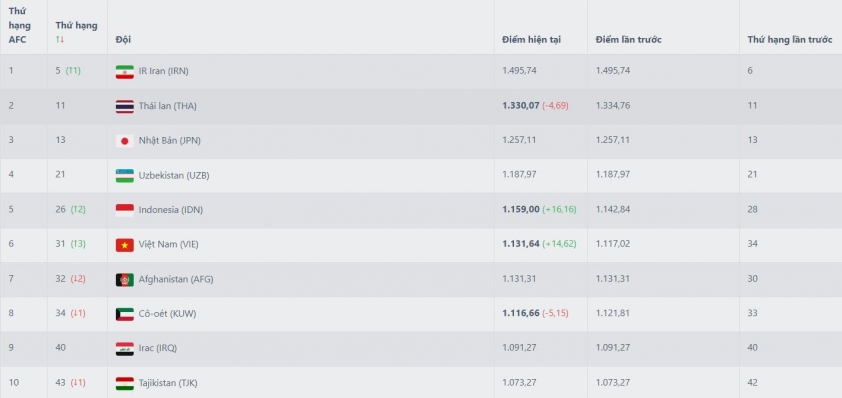Click the Iran flag icon
This screenshot has width=842, height=398.
tap(125, 71)
